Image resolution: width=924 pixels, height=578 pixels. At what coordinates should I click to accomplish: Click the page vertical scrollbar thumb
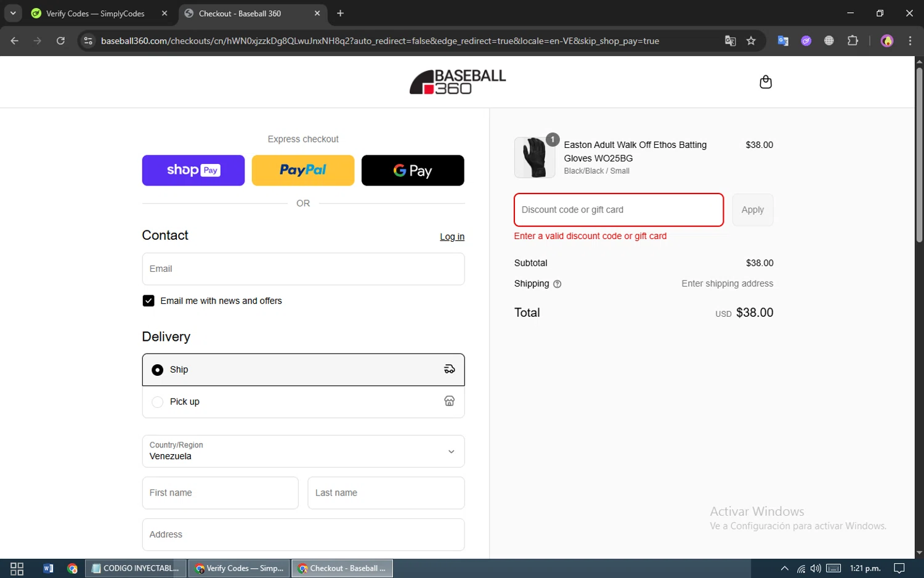(x=919, y=154)
